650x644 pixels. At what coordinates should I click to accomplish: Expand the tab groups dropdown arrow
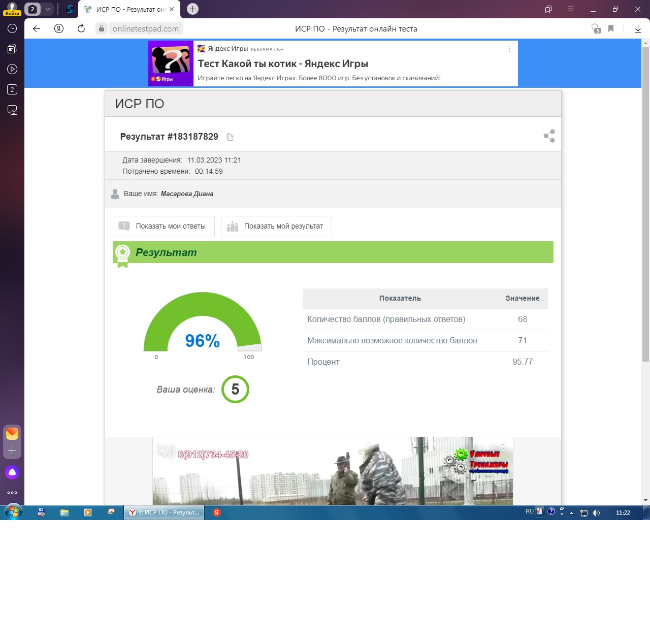pos(48,9)
